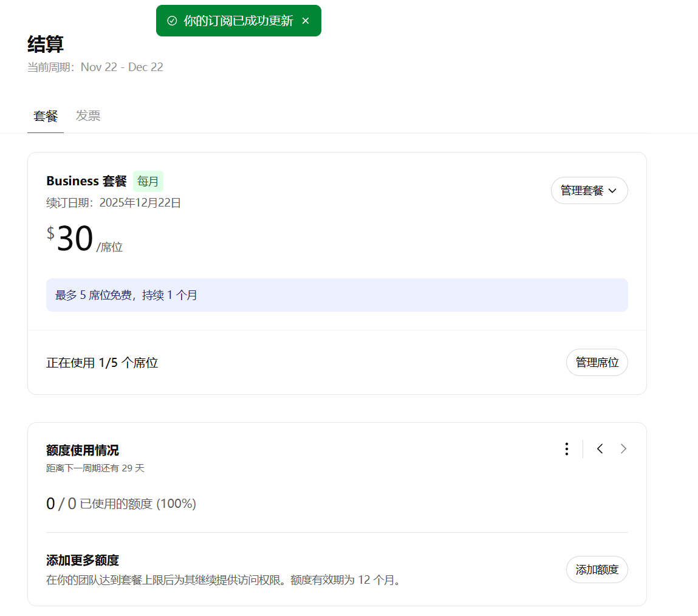Click the 当前周期 Nov 22 - Dec 22 text

pyautogui.click(x=95, y=67)
